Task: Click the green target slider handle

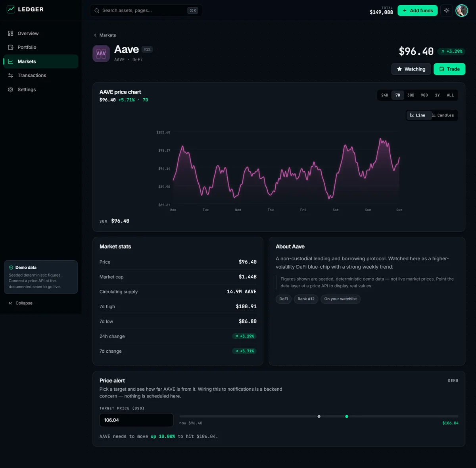Action: tap(347, 416)
